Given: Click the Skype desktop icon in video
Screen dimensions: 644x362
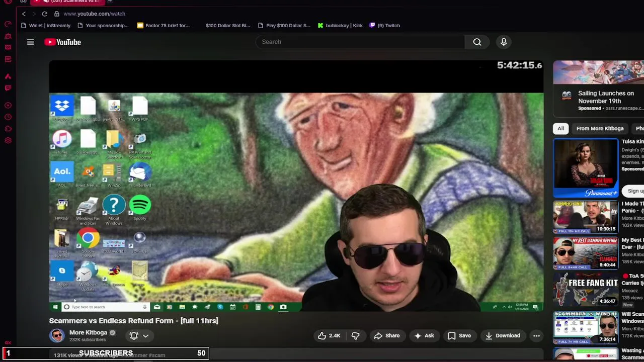Looking at the screenshot, I should pos(62,274).
